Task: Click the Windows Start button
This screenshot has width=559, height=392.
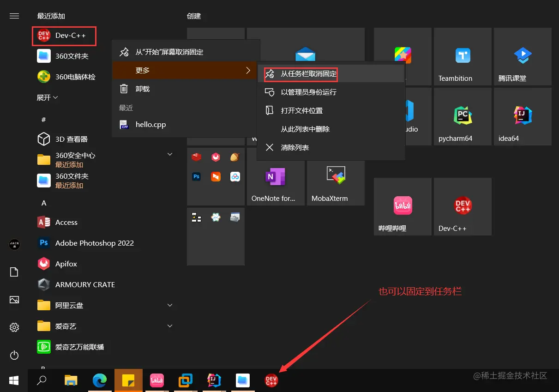Action: coord(14,380)
